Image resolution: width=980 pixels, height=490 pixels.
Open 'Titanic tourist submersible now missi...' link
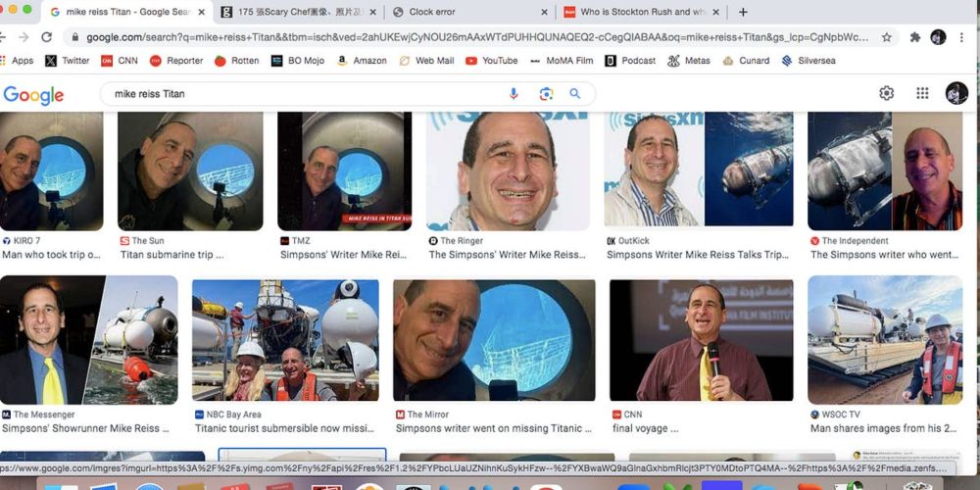click(x=284, y=429)
